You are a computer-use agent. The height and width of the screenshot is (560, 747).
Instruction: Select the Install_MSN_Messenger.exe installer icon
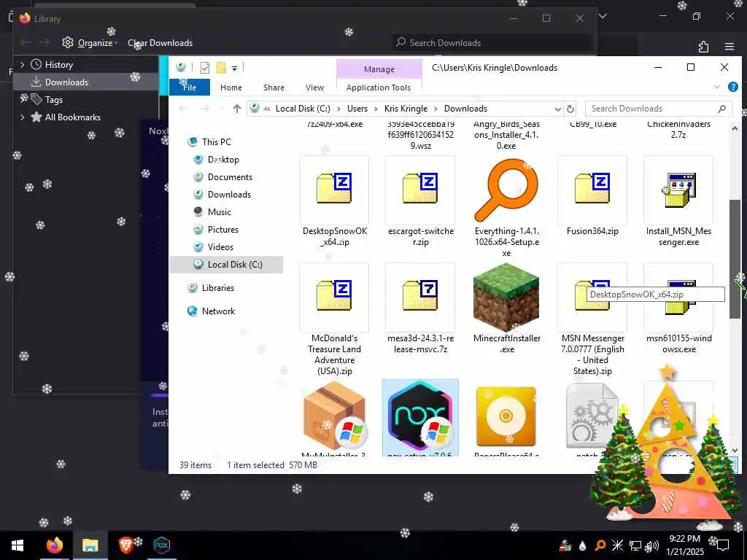click(678, 189)
